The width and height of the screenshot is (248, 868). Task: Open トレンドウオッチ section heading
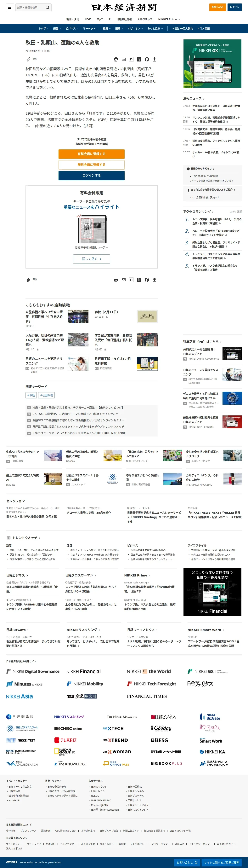26,538
